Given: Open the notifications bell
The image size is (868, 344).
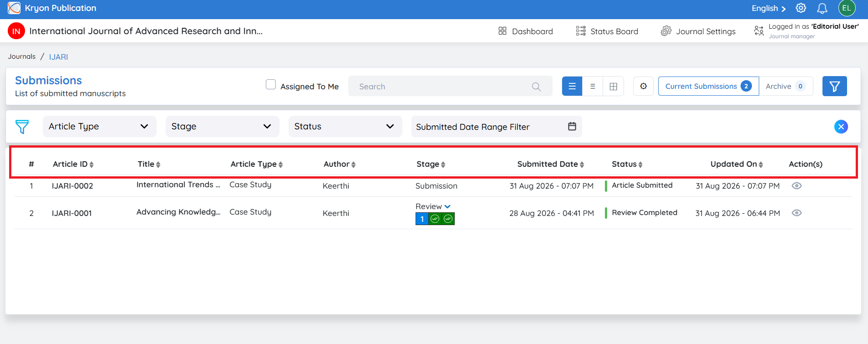Looking at the screenshot, I should tap(822, 8).
